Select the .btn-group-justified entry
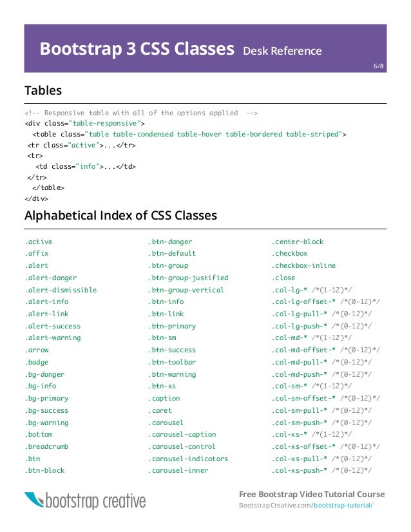This screenshot has width=411, height=532. [x=188, y=278]
